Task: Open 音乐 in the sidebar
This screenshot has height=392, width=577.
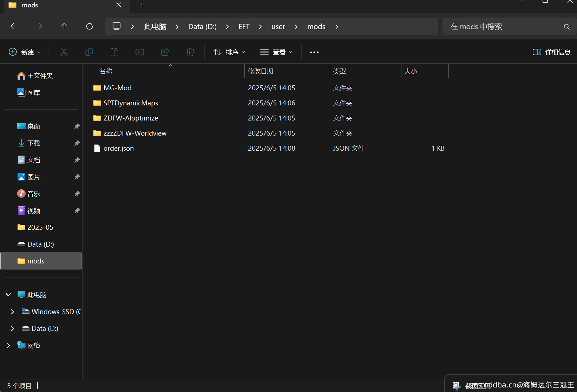Action: (x=29, y=194)
